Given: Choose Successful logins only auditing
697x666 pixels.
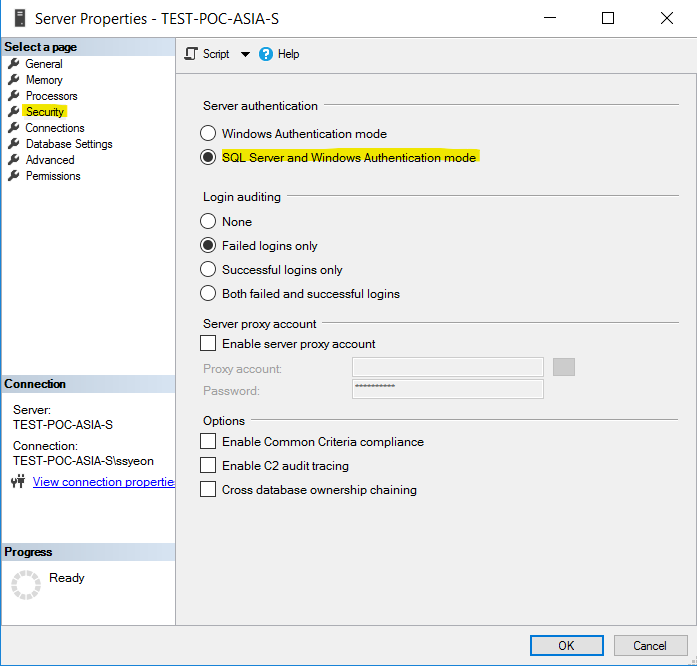Looking at the screenshot, I should coord(208,269).
